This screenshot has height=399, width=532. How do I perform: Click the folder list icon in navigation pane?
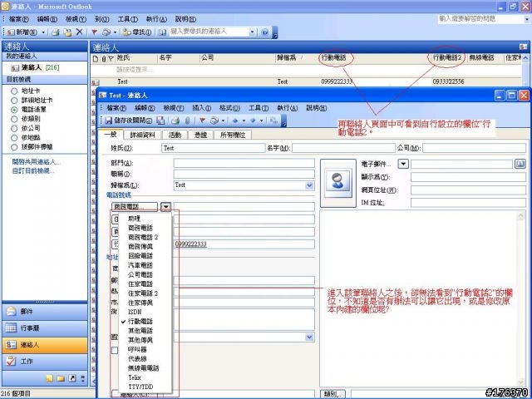(61, 378)
